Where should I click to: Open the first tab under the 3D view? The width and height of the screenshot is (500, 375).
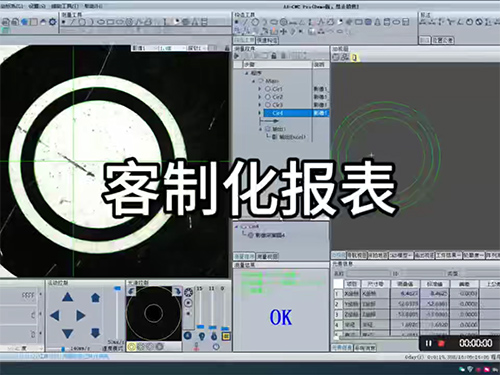click(339, 255)
